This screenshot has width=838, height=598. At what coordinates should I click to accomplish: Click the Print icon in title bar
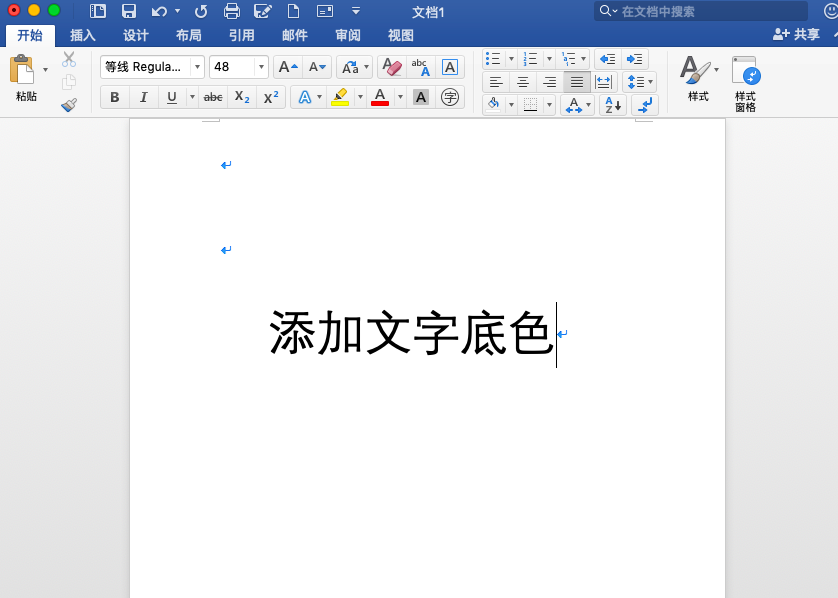pos(231,11)
